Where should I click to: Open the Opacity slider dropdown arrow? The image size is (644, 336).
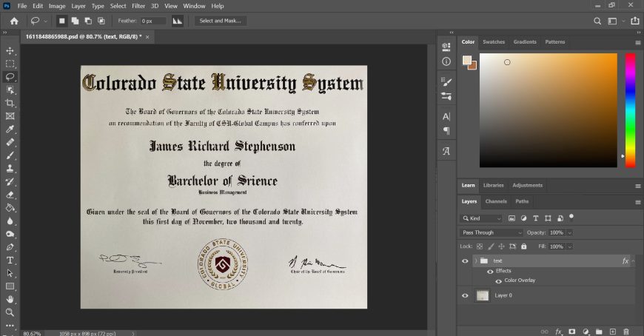click(570, 233)
